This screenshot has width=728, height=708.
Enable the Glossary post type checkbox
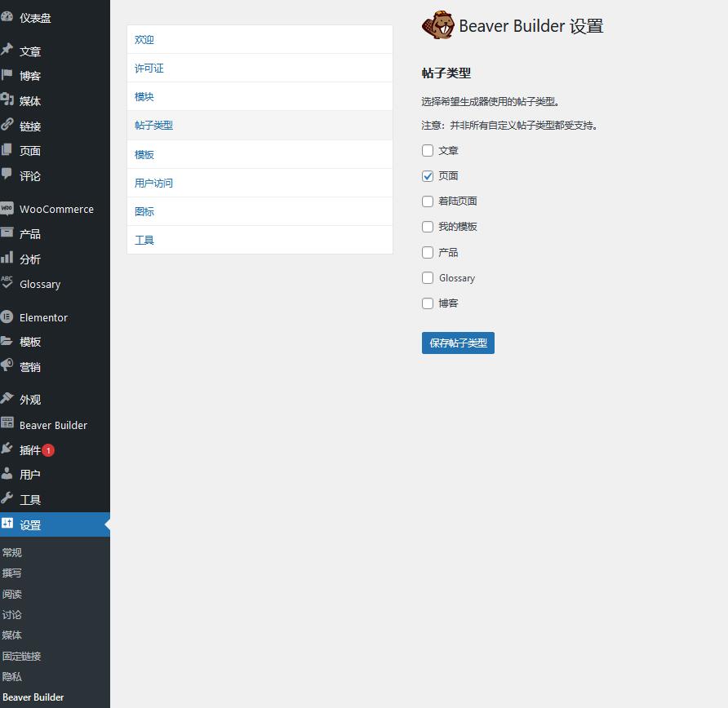(x=428, y=277)
